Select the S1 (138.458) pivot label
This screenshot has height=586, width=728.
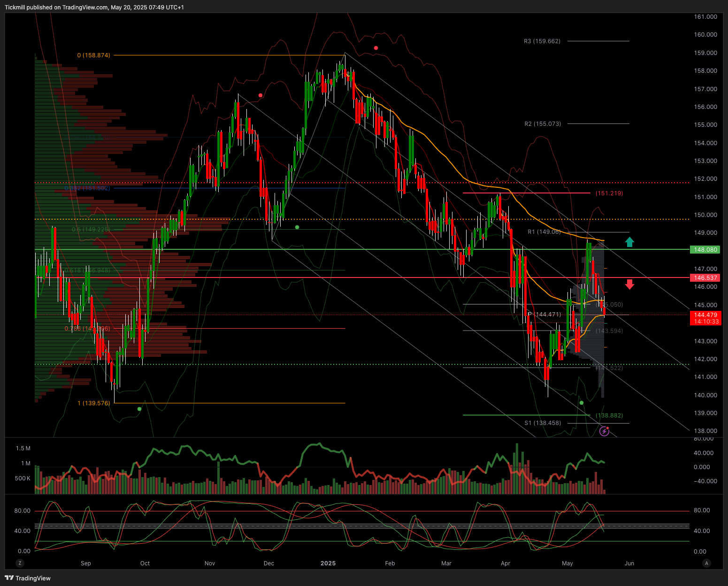pyautogui.click(x=543, y=423)
